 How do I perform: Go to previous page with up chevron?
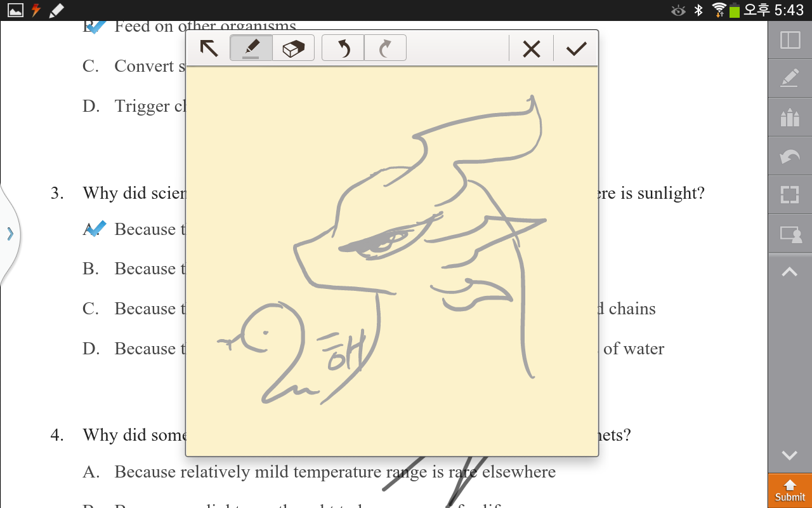(790, 272)
